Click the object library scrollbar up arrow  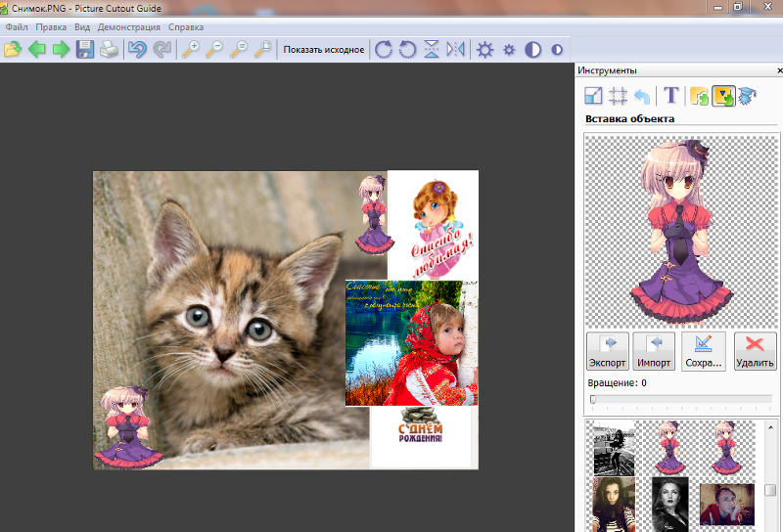(770, 427)
